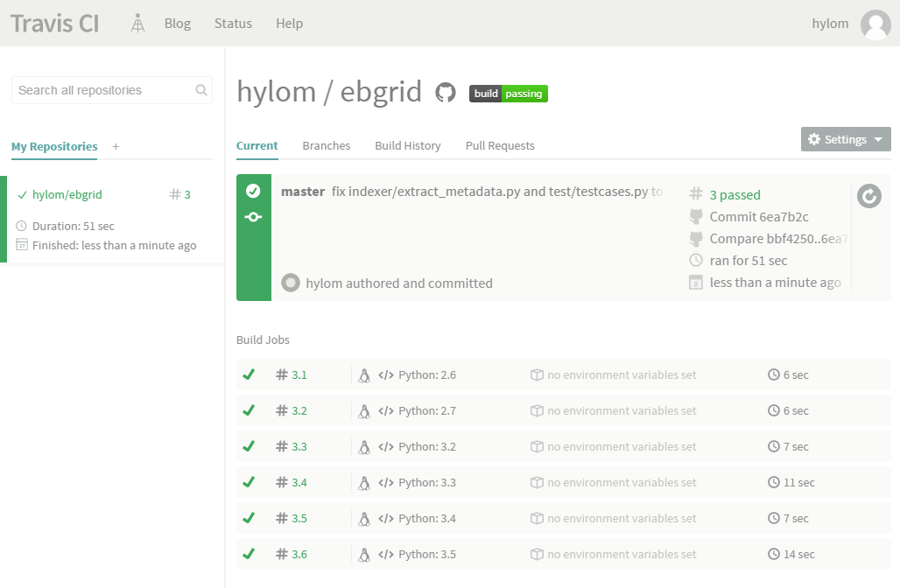The image size is (900, 588).
Task: Expand the Settings dropdown
Action: tap(846, 139)
